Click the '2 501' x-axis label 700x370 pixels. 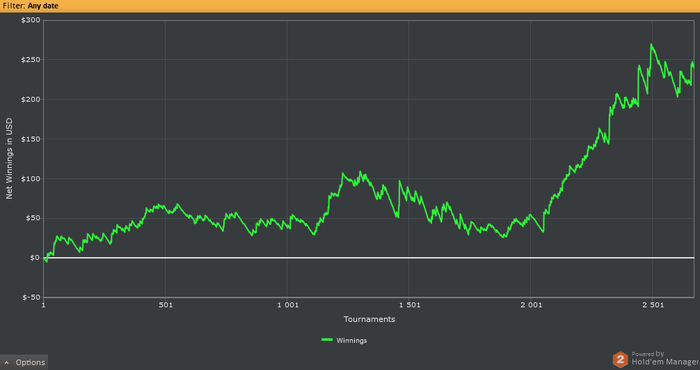point(653,305)
